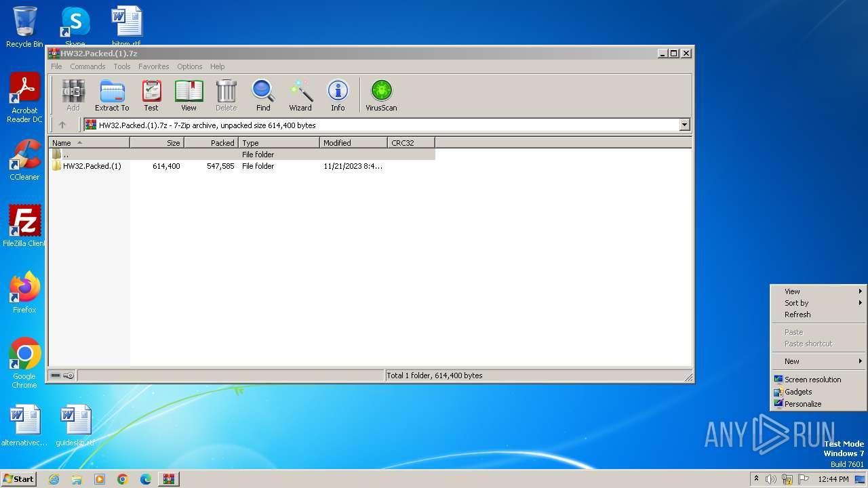Choose Screen resolution in context menu
The width and height of the screenshot is (868, 488).
[818, 380]
